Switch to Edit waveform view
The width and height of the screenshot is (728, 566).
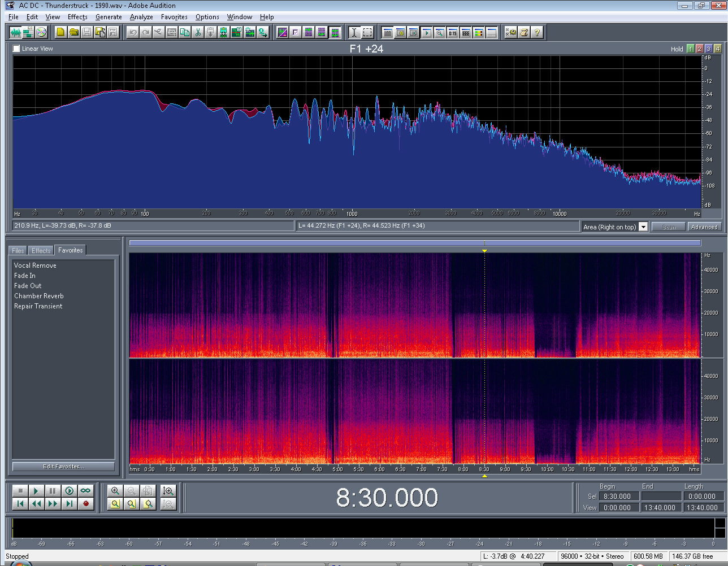15,32
